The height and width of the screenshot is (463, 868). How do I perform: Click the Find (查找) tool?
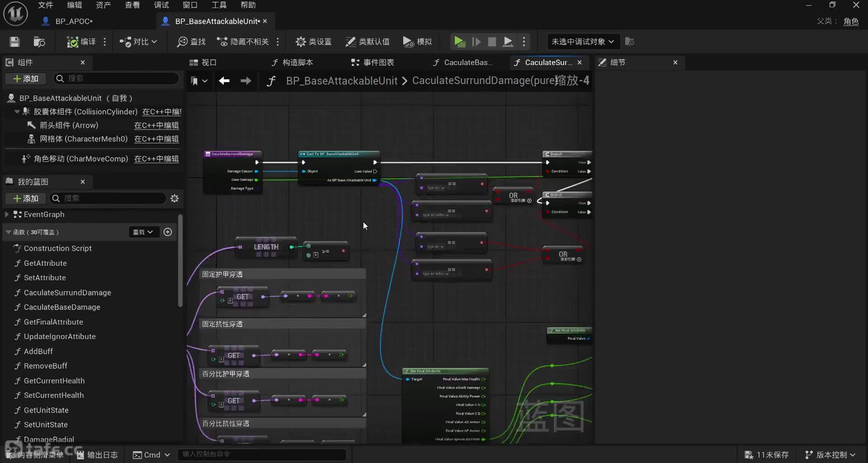point(191,42)
